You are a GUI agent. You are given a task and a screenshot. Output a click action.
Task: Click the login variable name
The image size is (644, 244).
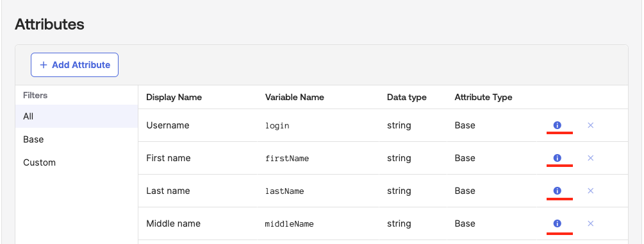[277, 126]
